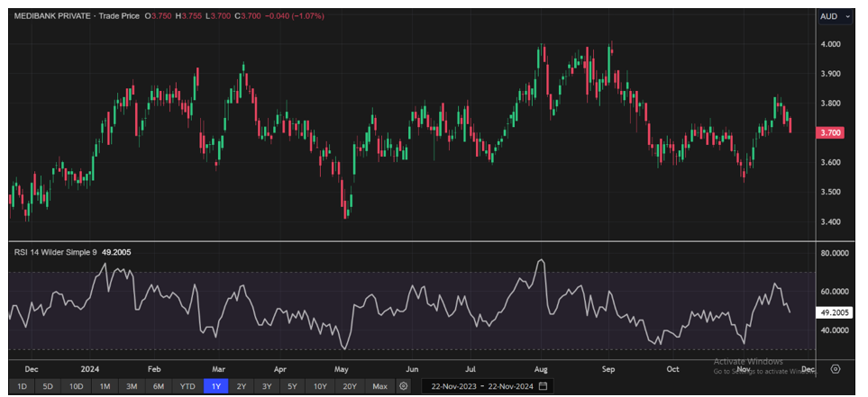Select the 3Y time range

click(268, 386)
